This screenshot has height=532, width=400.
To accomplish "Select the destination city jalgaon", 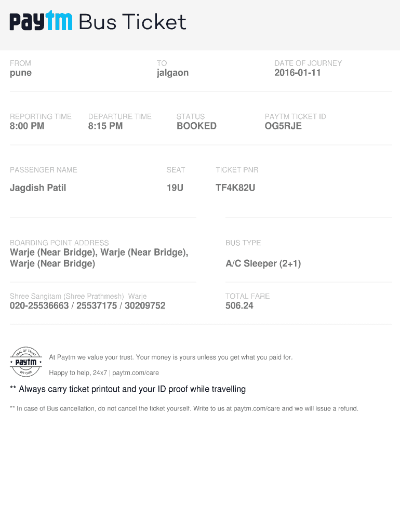I will (172, 73).
